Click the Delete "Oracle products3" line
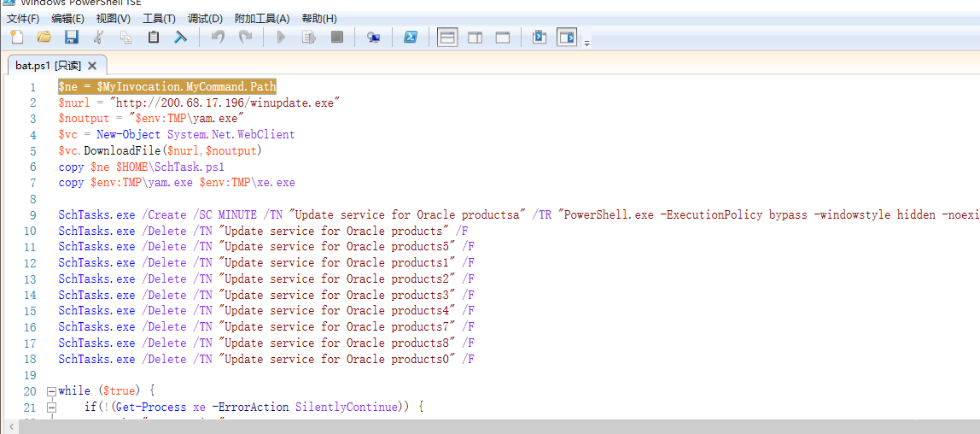The image size is (980, 434). [x=266, y=295]
